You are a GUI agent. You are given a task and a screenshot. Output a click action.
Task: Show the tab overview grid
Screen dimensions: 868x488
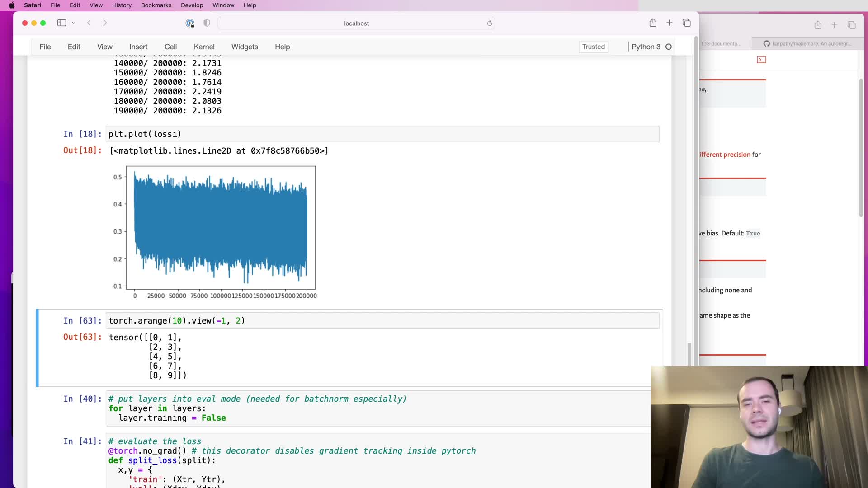coord(686,23)
